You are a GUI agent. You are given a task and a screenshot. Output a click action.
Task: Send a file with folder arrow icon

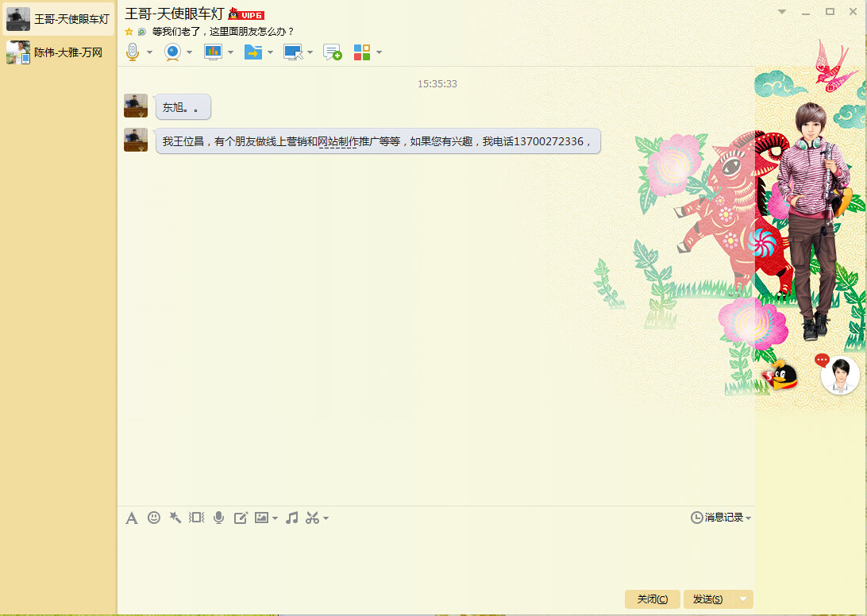pos(252,52)
